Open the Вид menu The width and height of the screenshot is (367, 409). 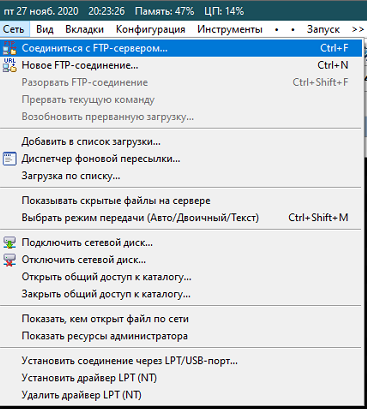tap(45, 29)
